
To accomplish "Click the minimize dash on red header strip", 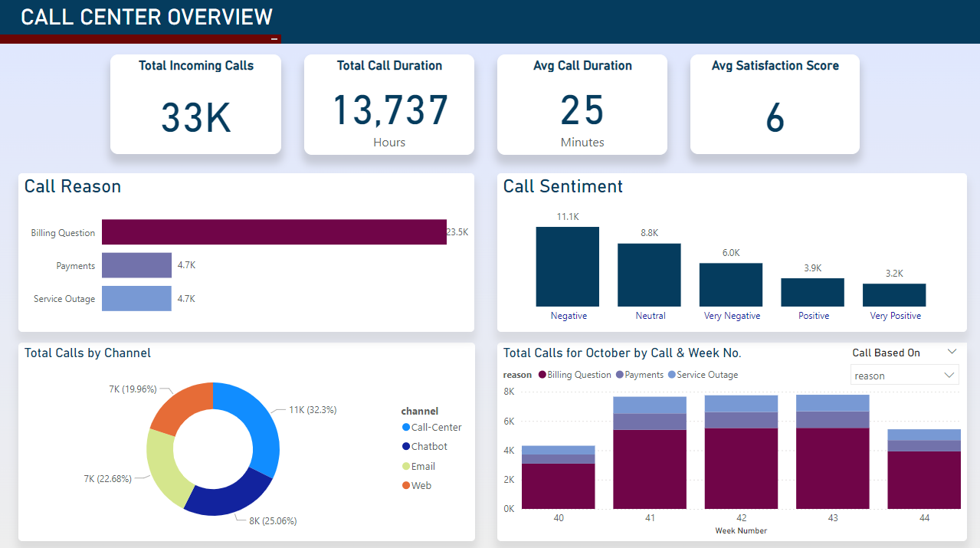I will pyautogui.click(x=274, y=39).
